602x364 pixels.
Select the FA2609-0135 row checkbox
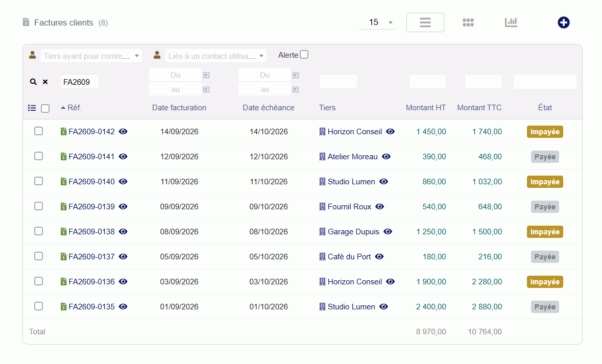38,306
